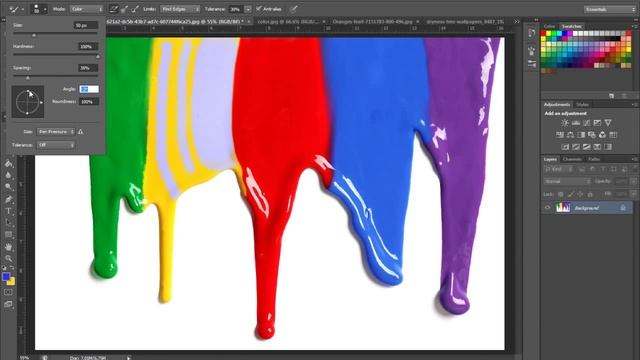Switch to the Color panel tab
640x360 pixels.
(549, 26)
